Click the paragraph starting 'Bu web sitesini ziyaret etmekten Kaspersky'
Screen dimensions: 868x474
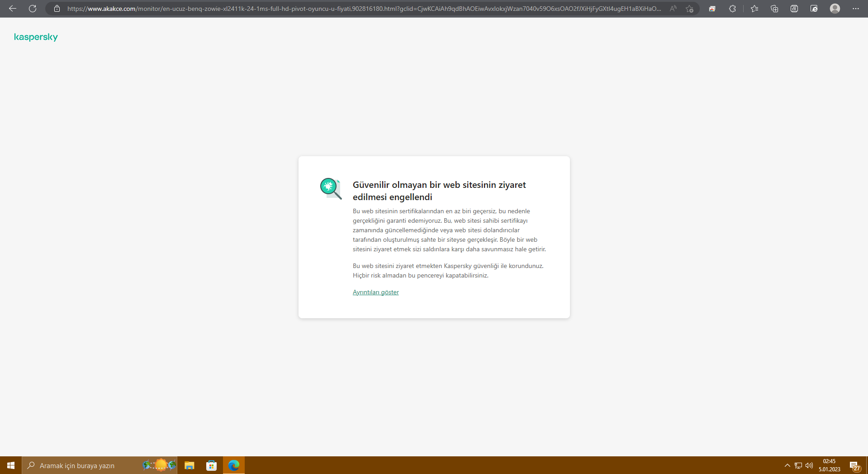coord(448,271)
